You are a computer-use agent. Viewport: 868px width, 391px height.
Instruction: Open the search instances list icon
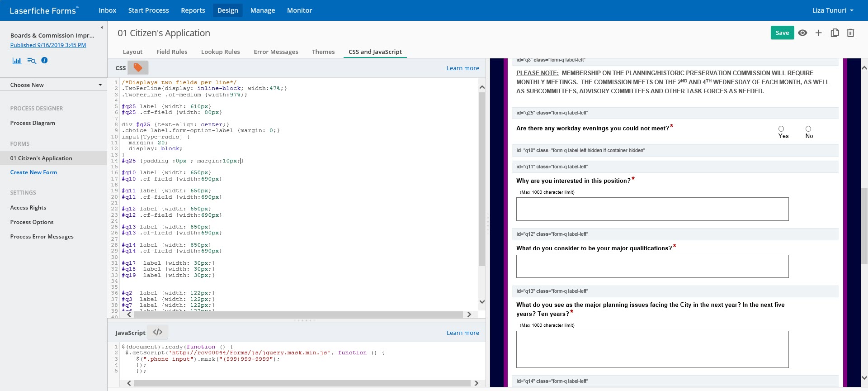(31, 61)
